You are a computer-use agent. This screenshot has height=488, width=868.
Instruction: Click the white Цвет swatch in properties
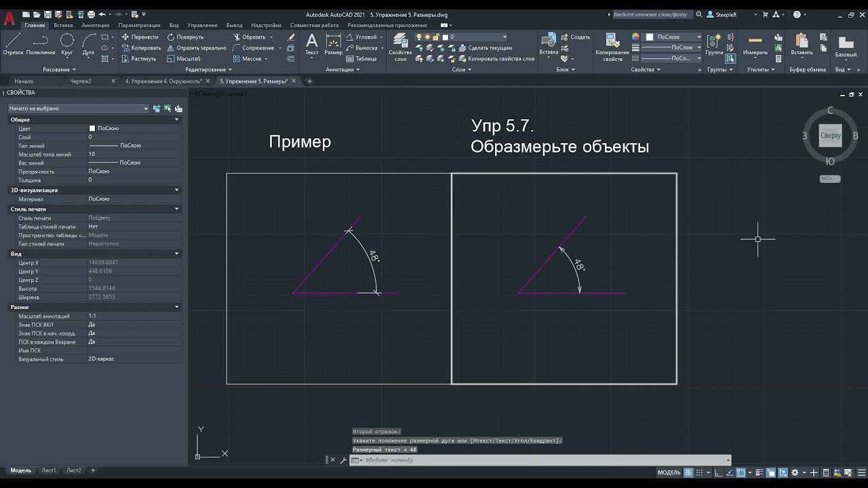point(92,128)
